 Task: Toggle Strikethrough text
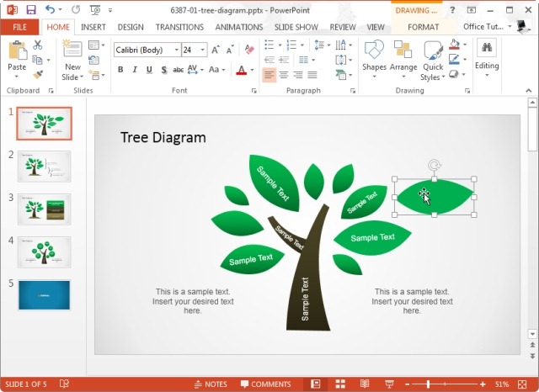(178, 70)
